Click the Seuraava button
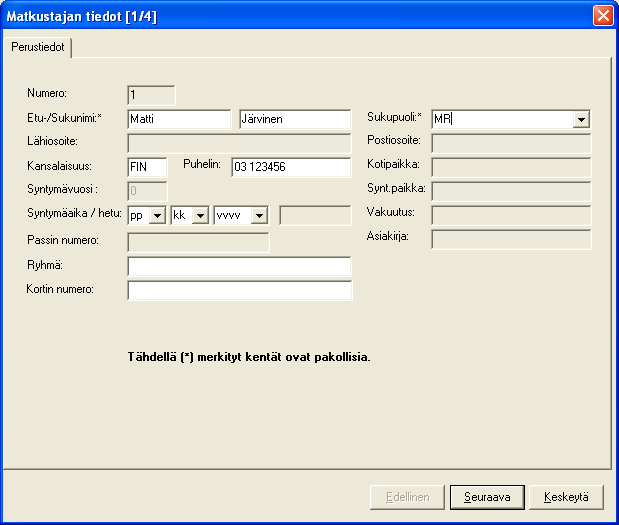 (487, 497)
